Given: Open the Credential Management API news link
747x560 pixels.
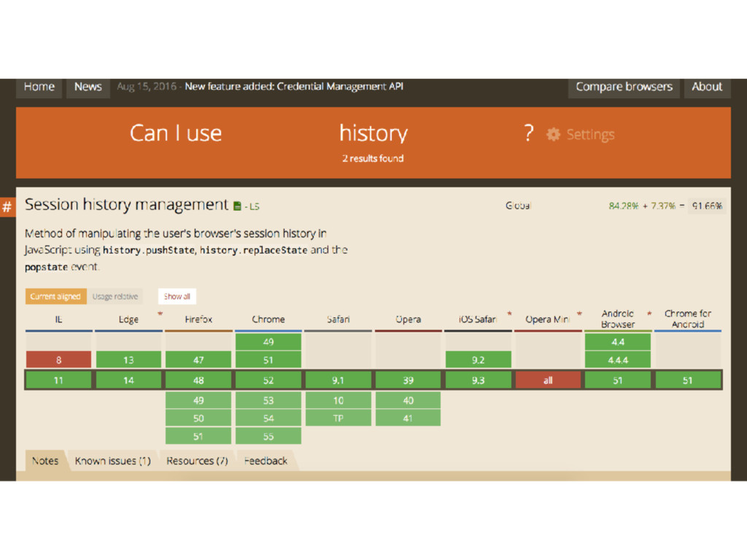Looking at the screenshot, I should point(294,87).
